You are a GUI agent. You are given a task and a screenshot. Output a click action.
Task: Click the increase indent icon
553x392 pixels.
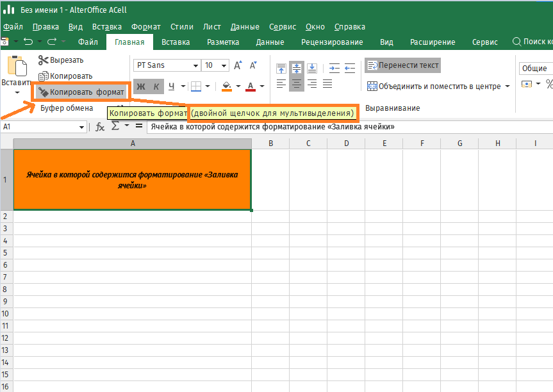pyautogui.click(x=334, y=69)
